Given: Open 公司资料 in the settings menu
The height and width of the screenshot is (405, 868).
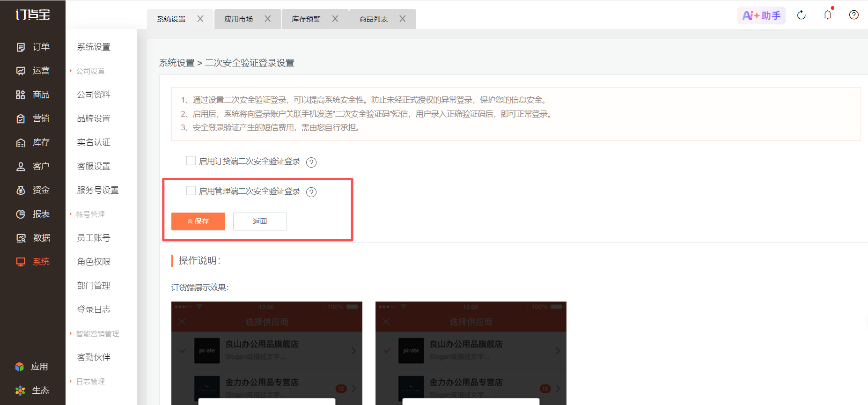Looking at the screenshot, I should tap(94, 95).
